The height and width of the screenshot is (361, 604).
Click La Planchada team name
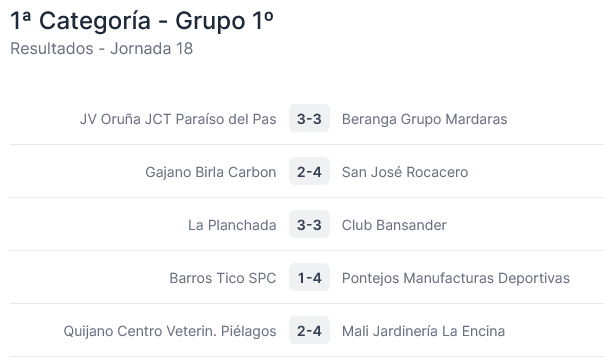point(232,225)
